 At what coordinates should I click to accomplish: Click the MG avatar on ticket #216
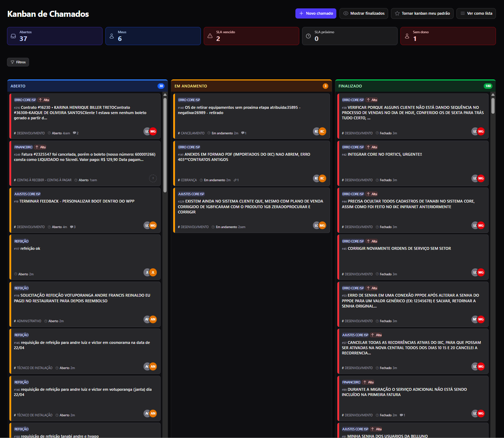[x=153, y=132]
